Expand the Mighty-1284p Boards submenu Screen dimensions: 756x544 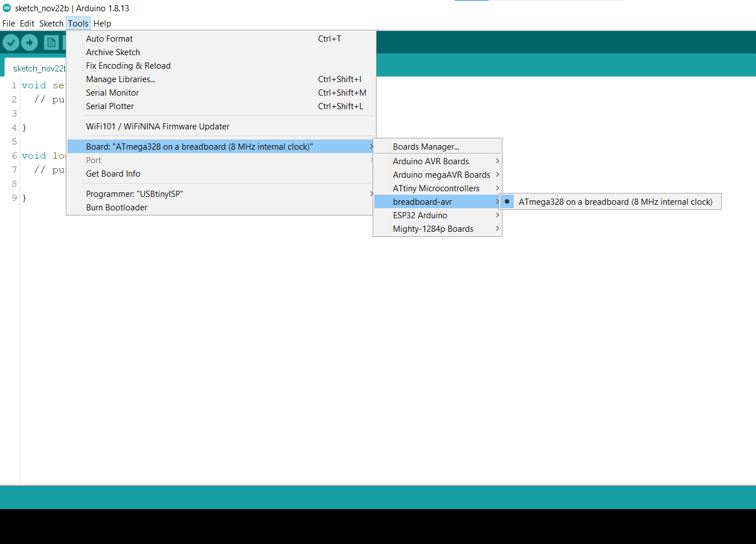tap(437, 229)
